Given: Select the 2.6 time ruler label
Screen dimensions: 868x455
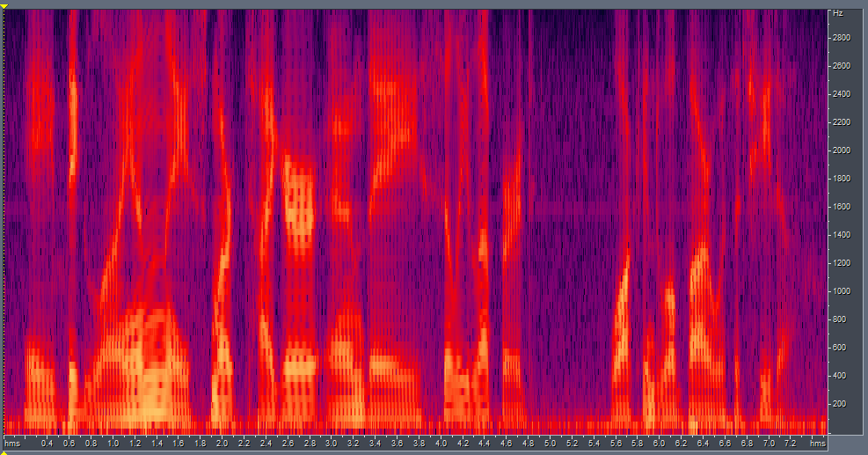Looking at the screenshot, I should click(x=288, y=444).
